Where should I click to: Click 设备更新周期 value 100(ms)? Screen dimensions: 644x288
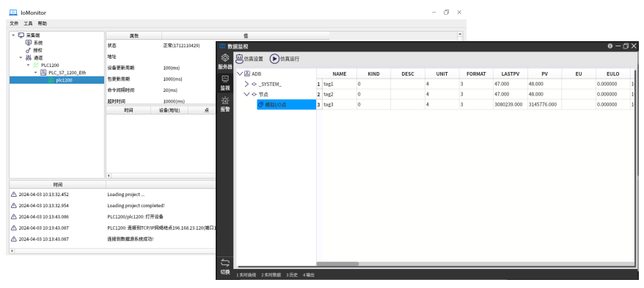(171, 68)
